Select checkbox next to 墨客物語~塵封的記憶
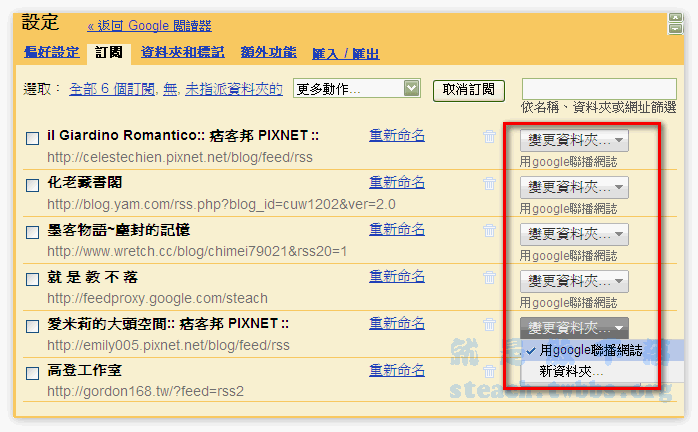Viewport: 698px width, 432px height. 32,232
